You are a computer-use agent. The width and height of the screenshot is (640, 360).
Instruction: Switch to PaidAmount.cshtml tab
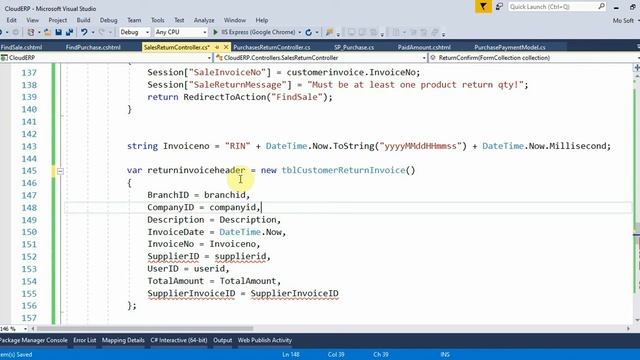[x=424, y=47]
